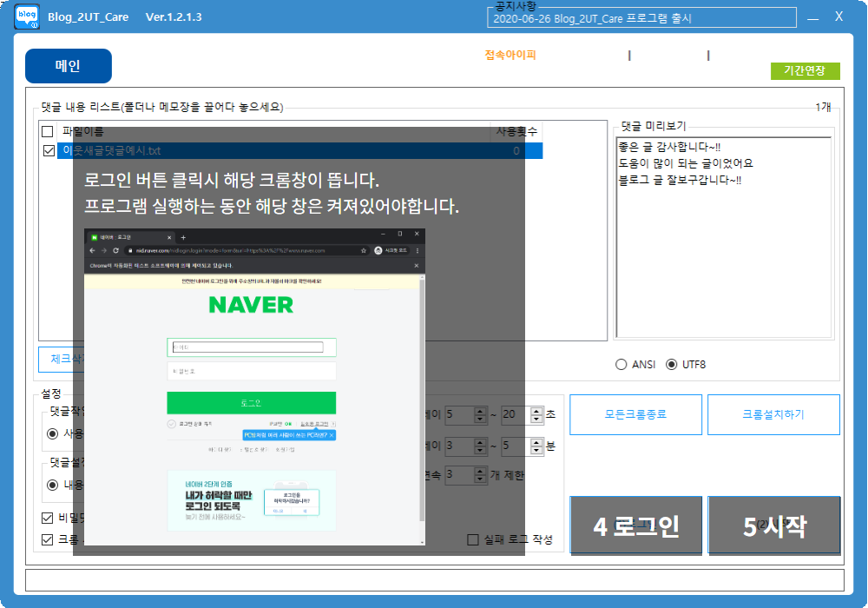Click the 시작 button
This screenshot has width=868, height=608.
774,526
